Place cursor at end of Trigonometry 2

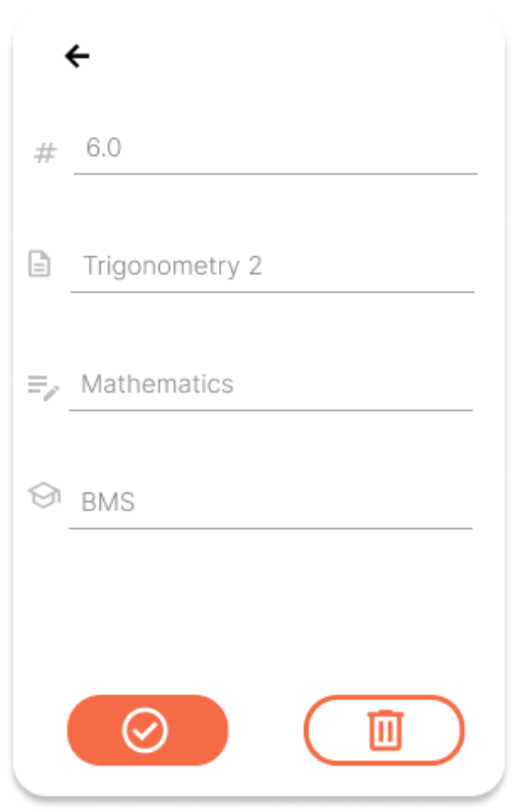click(x=264, y=266)
